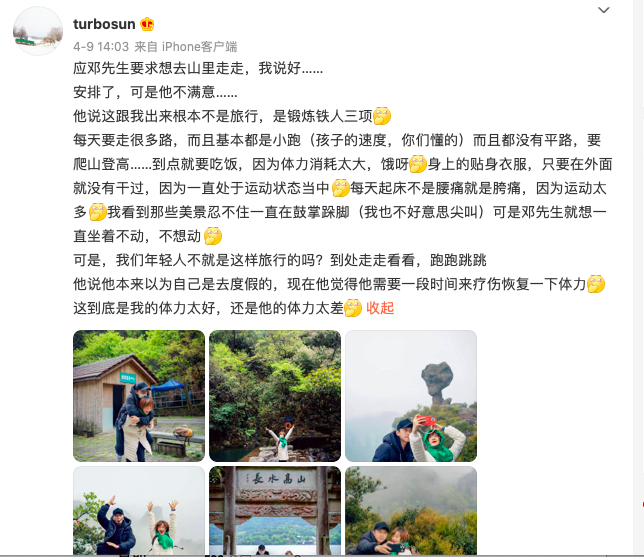Click the gold crown VIP badge
The height and width of the screenshot is (557, 644).
[147, 24]
